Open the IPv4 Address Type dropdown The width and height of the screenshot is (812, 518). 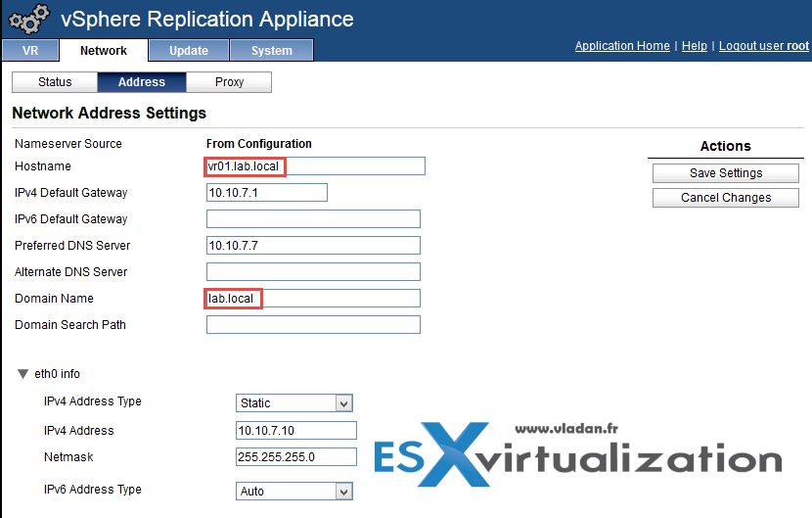pyautogui.click(x=294, y=402)
